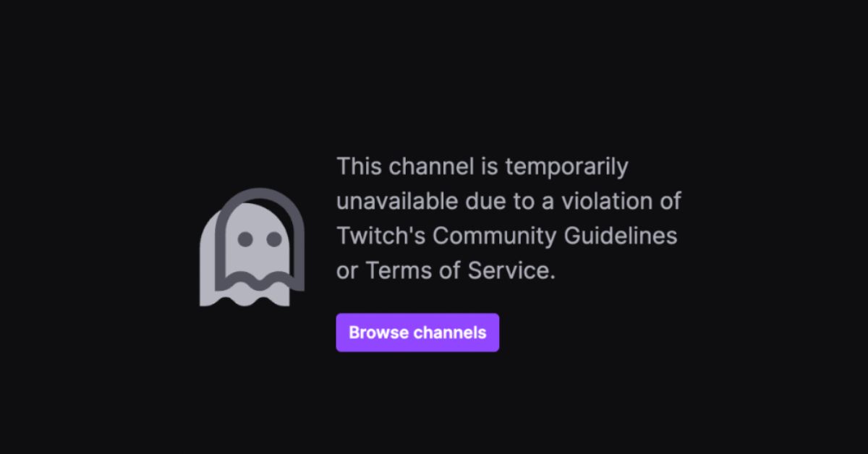Click the Browse channels button

click(x=417, y=333)
